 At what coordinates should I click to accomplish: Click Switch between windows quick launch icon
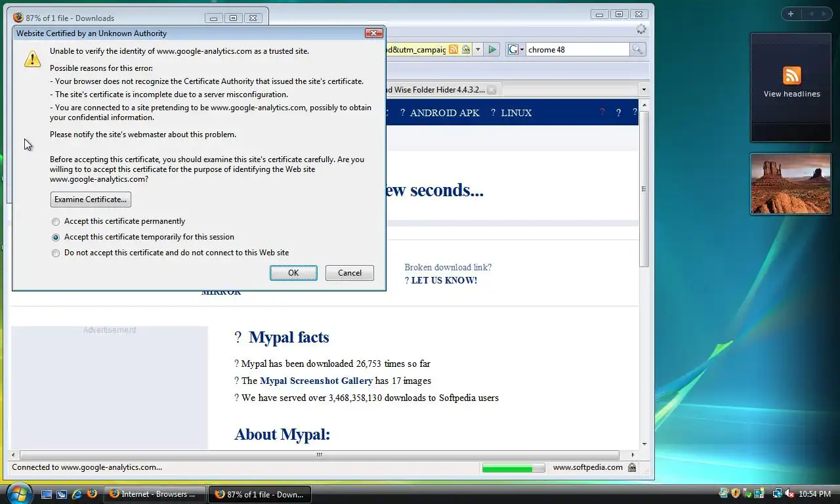click(x=62, y=493)
